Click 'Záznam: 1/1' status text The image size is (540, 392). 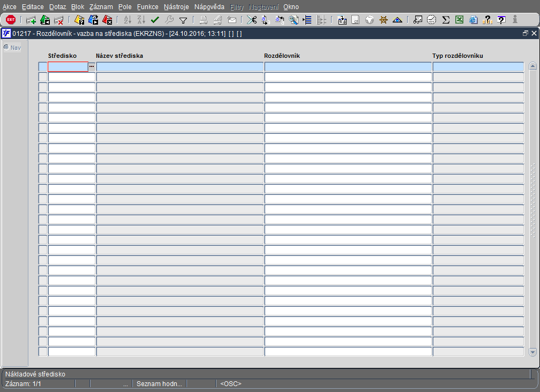(23, 384)
